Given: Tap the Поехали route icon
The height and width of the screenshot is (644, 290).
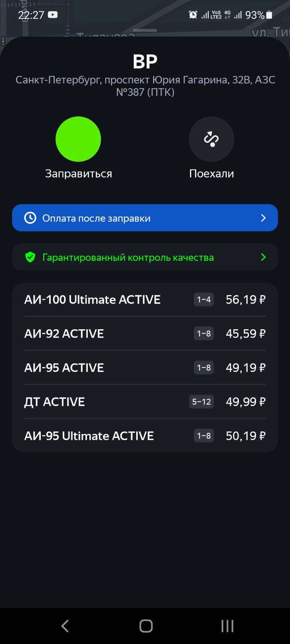Looking at the screenshot, I should (x=211, y=139).
